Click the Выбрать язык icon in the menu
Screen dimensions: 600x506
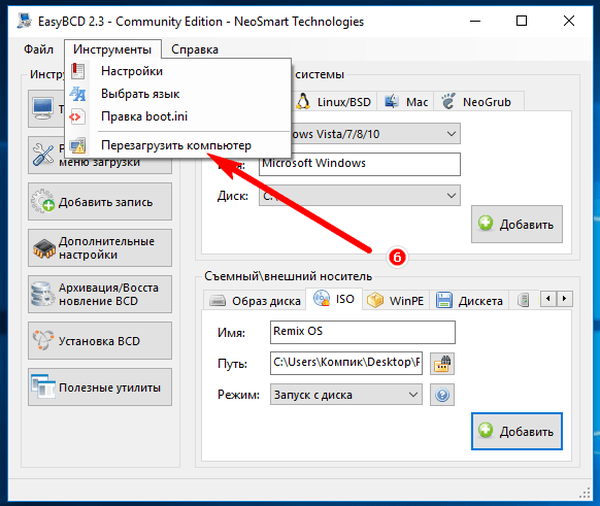pos(78,94)
